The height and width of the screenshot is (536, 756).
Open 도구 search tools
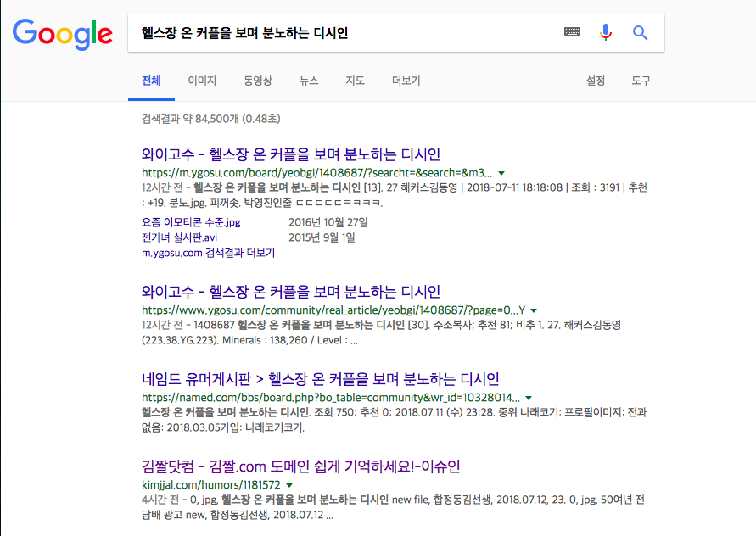pyautogui.click(x=641, y=81)
